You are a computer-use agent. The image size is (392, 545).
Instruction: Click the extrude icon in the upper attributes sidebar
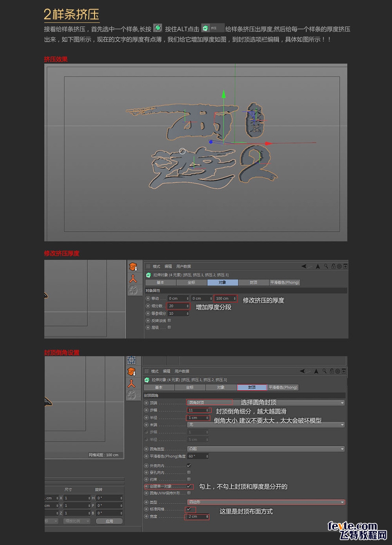(133, 267)
